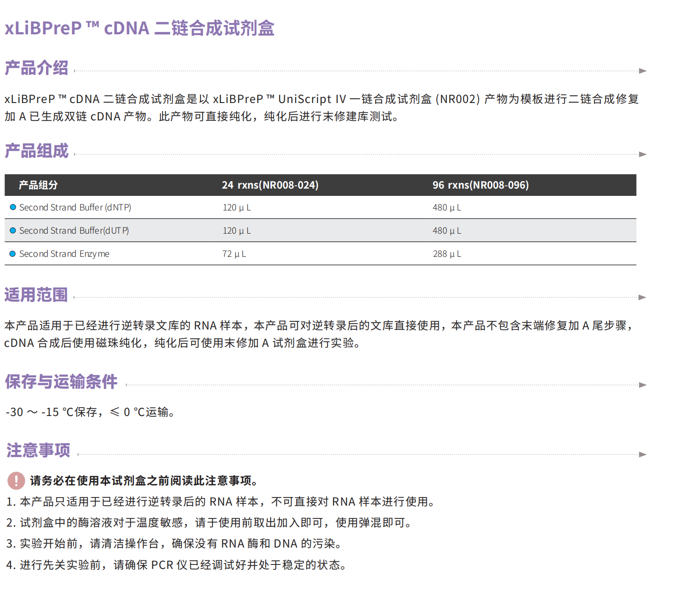Screen dimensions: 700x589
Task: Click the 产品组成 section heading
Action: (37, 151)
